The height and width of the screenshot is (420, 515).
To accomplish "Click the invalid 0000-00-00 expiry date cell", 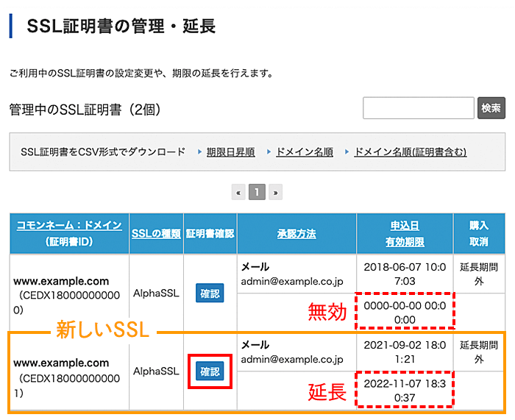I will (x=405, y=313).
